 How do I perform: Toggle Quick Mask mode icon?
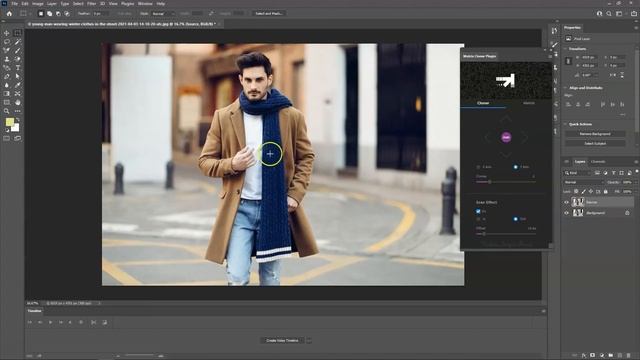[x=7, y=138]
